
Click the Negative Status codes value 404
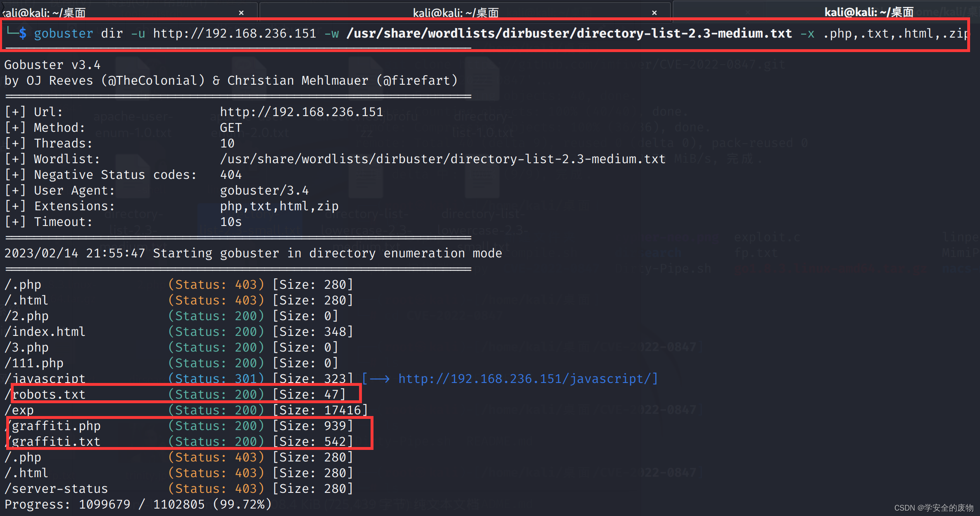click(x=231, y=174)
